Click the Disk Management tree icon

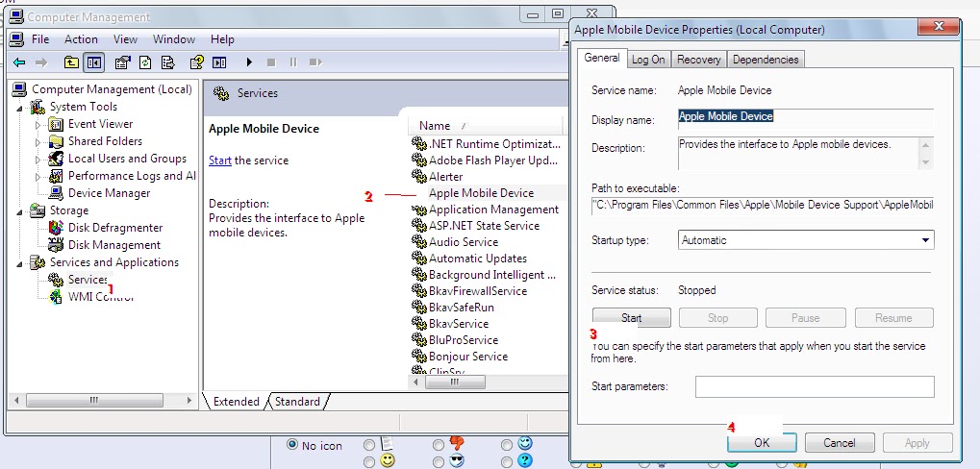pyautogui.click(x=56, y=245)
